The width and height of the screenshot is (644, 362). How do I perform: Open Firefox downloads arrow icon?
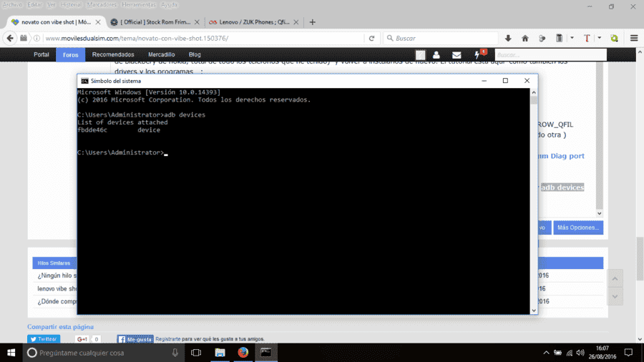point(508,38)
